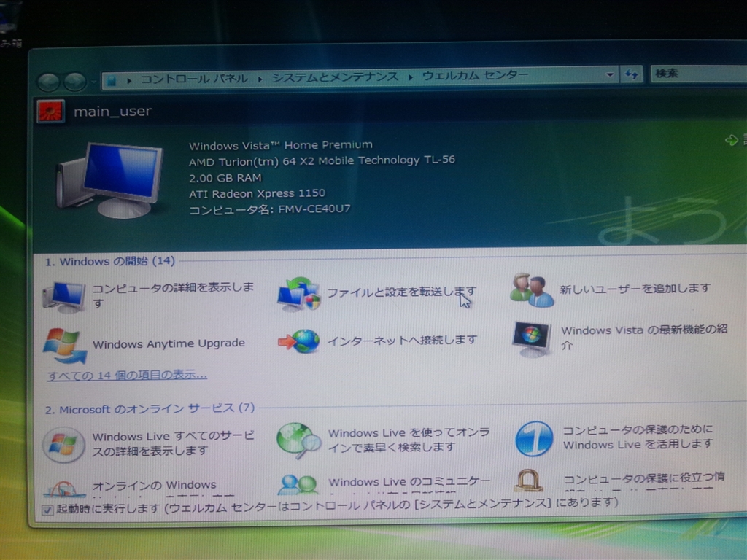This screenshot has width=747, height=560.
Task: Open Windows Vista の最新機能の紹介 text item
Action: 644,337
